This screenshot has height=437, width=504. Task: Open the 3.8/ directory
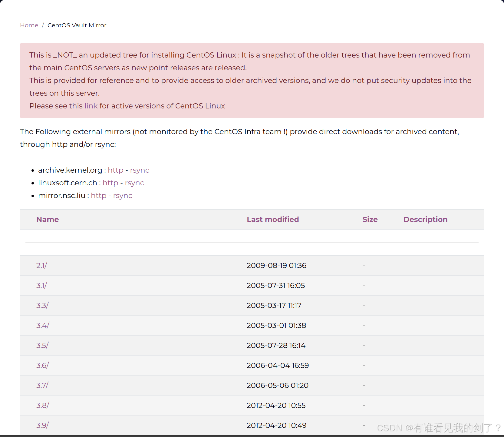[x=43, y=405]
